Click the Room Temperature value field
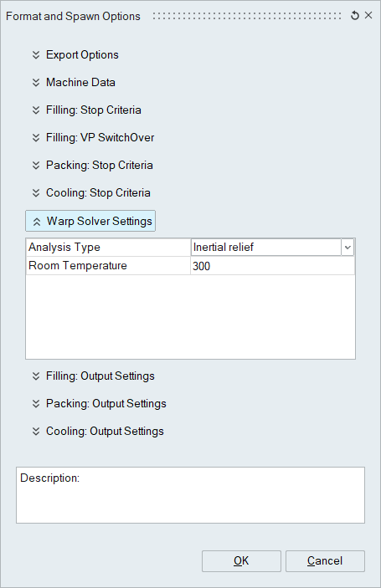The height and width of the screenshot is (588, 381). click(x=272, y=266)
